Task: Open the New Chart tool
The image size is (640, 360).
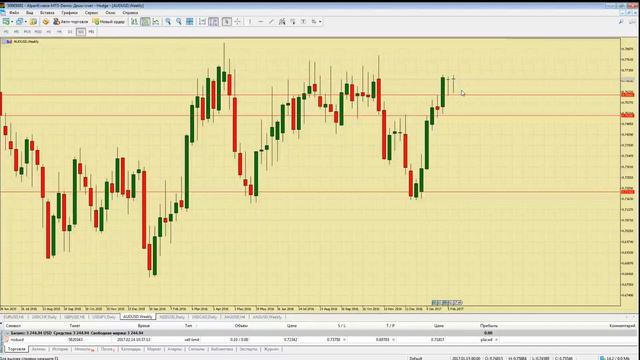Action: pyautogui.click(x=6, y=21)
